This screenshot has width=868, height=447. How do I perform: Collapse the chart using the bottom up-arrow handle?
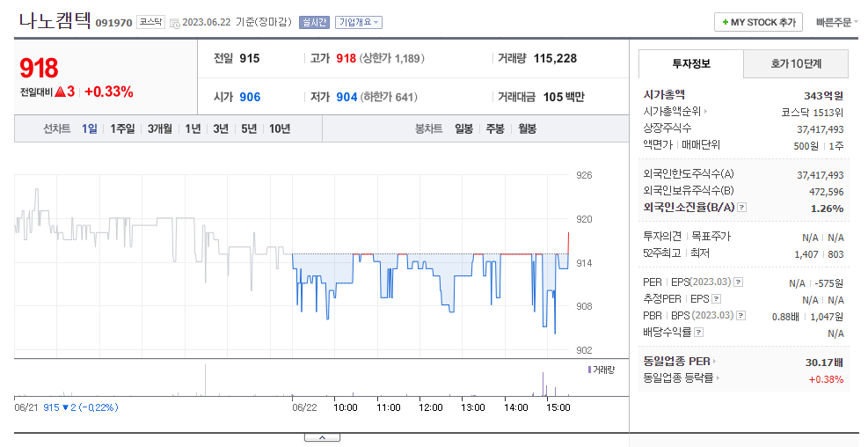point(322,437)
